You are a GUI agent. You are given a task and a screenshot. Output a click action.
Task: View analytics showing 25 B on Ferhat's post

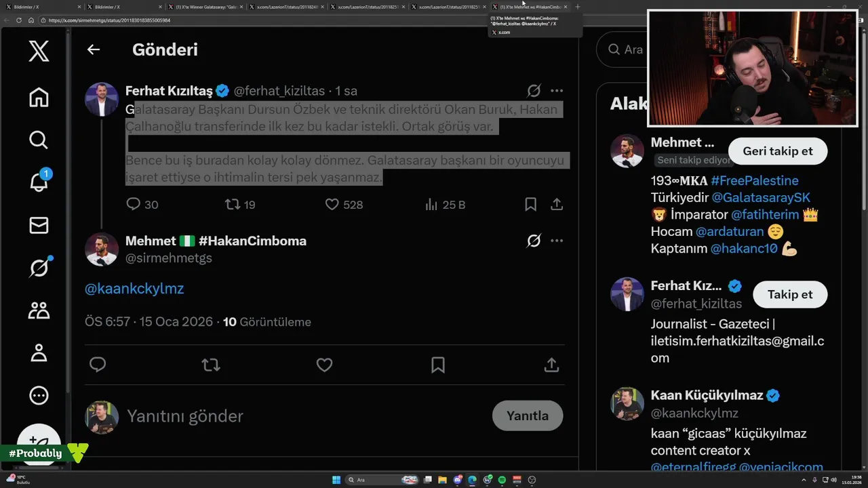[444, 204]
